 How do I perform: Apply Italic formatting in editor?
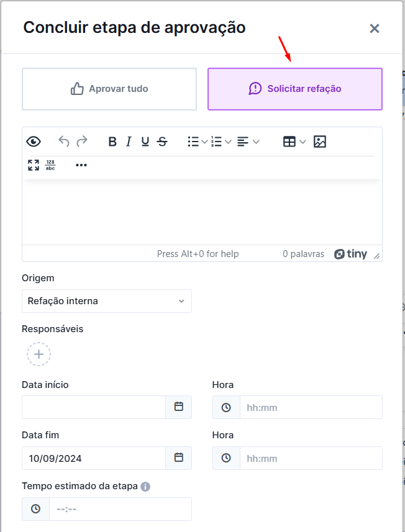[129, 142]
